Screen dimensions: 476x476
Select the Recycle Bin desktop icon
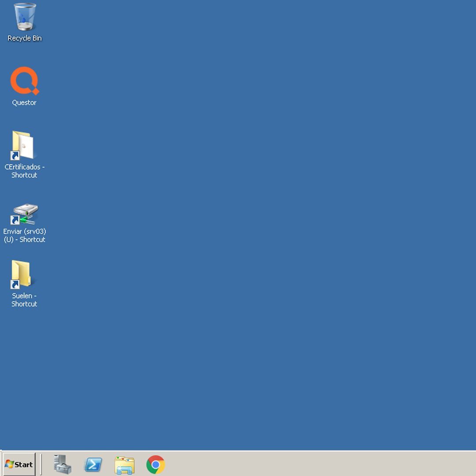25,18
